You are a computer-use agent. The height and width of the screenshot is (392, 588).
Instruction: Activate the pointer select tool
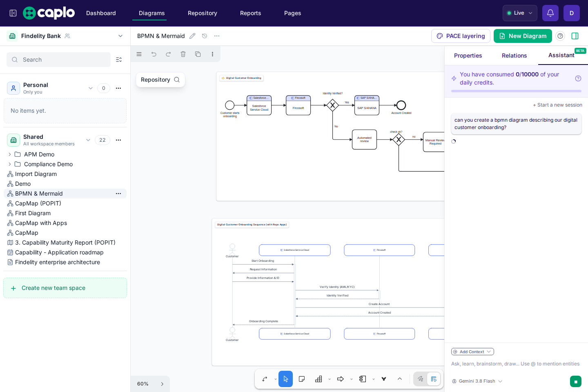point(285,379)
